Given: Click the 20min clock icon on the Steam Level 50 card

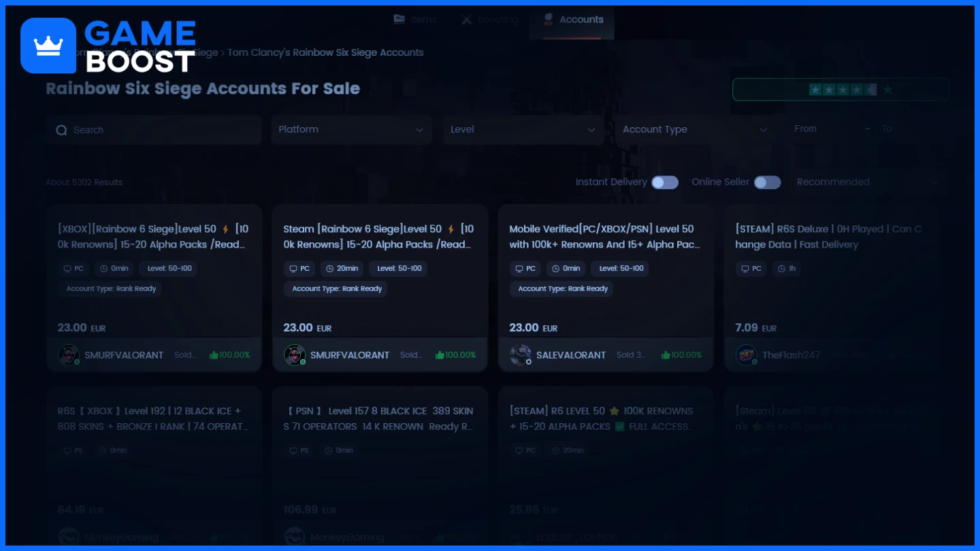Looking at the screenshot, I should 329,269.
